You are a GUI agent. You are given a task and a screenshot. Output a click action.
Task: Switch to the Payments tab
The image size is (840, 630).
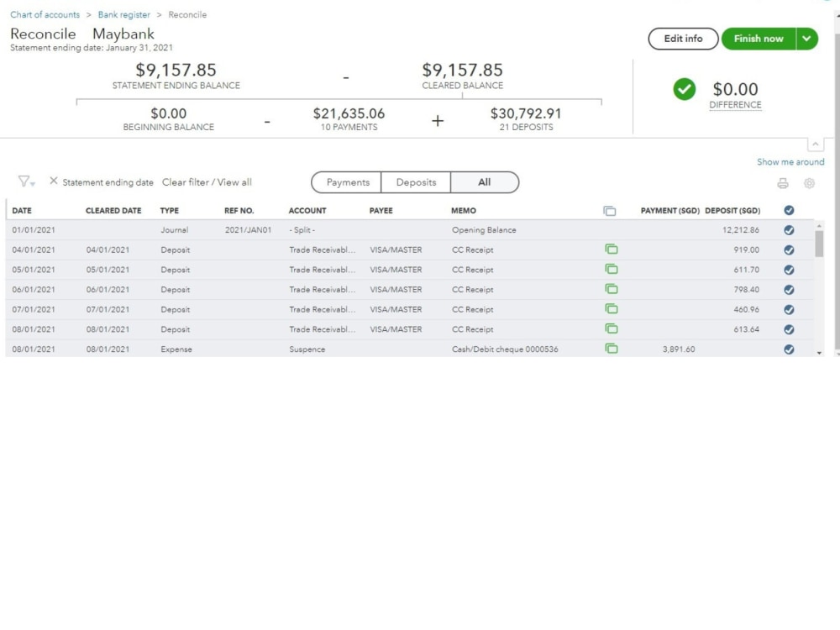(x=349, y=181)
